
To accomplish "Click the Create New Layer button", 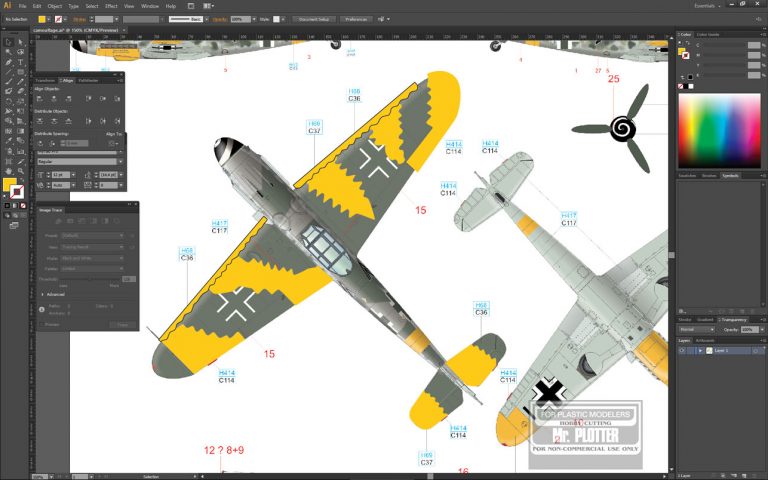I will tap(745, 476).
